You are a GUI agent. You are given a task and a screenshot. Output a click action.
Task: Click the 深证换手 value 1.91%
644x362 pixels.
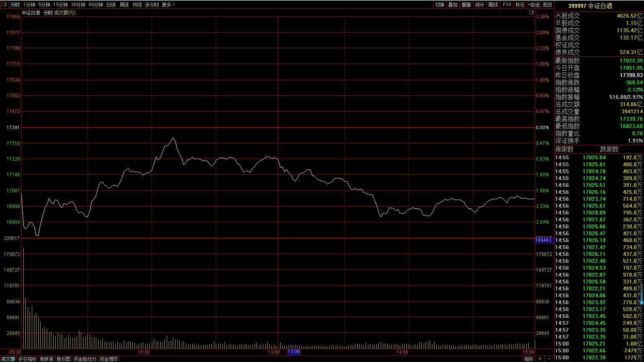click(x=635, y=141)
